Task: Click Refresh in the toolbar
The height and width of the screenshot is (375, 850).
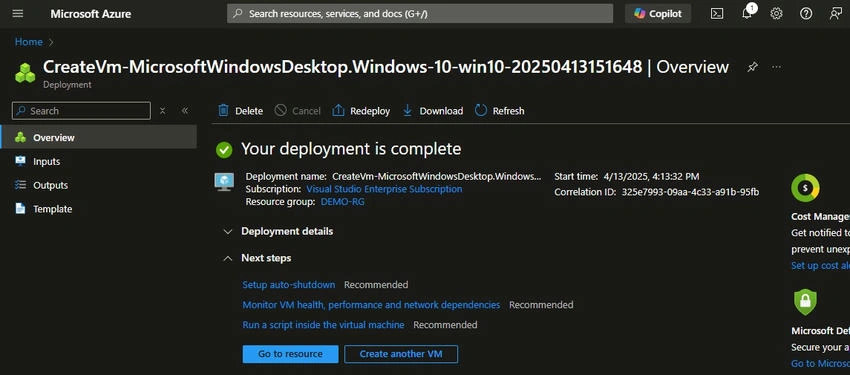Action: click(x=500, y=111)
